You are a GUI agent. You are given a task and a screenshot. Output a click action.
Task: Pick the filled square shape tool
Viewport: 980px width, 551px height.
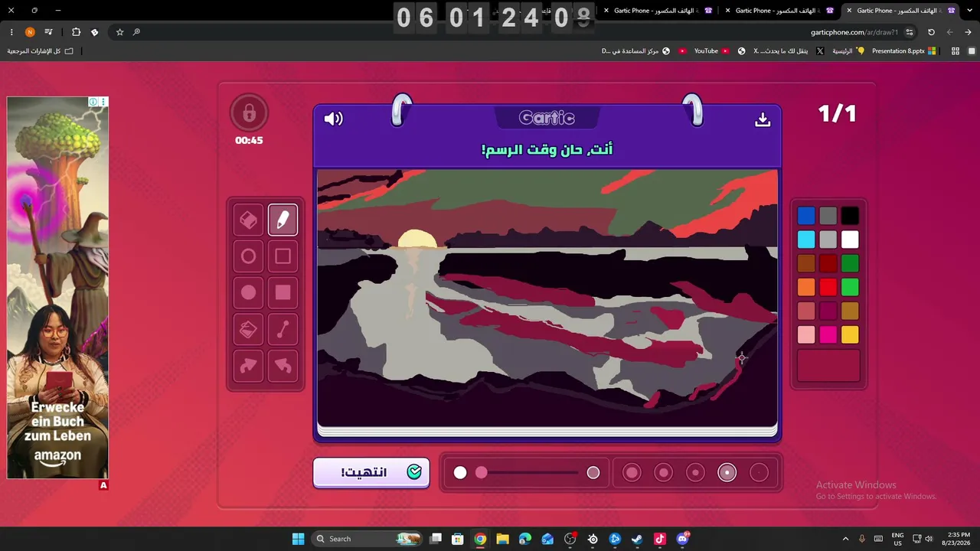(x=283, y=292)
